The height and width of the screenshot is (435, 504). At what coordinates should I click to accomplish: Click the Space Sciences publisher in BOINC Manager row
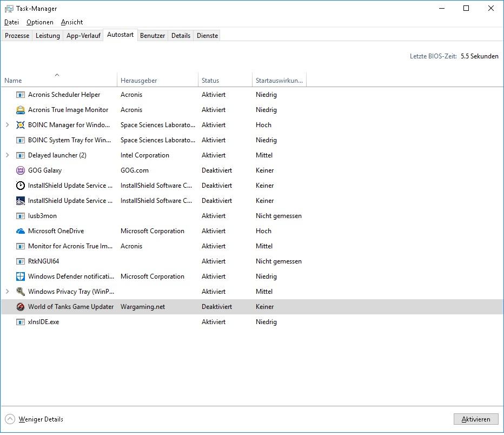pyautogui.click(x=158, y=125)
